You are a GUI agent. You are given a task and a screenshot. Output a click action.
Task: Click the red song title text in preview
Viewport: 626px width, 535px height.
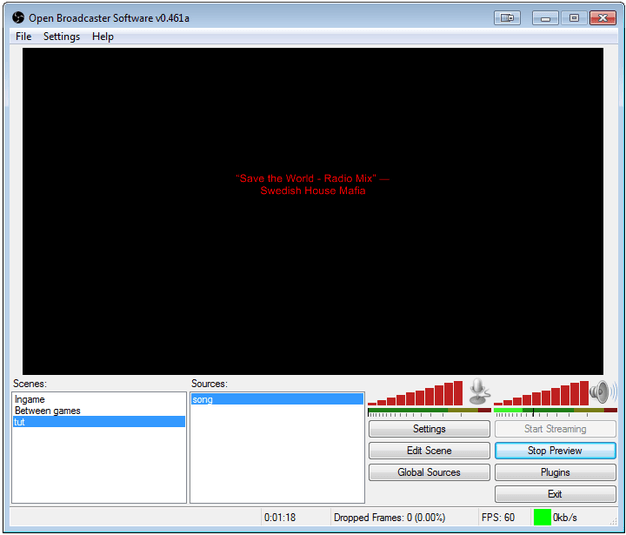click(x=313, y=184)
